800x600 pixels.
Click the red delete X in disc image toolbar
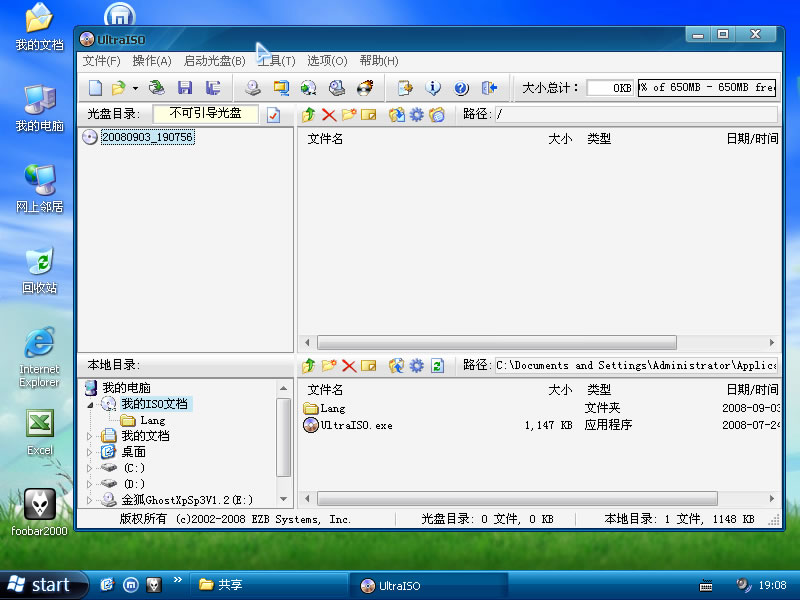[329, 114]
